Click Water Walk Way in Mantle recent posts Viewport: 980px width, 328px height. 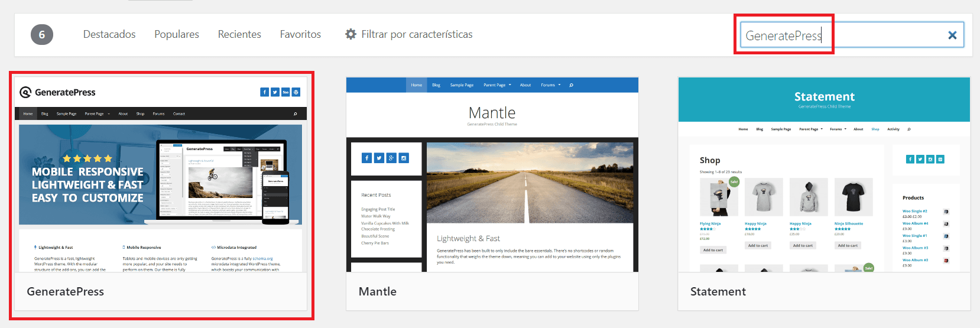tap(376, 216)
